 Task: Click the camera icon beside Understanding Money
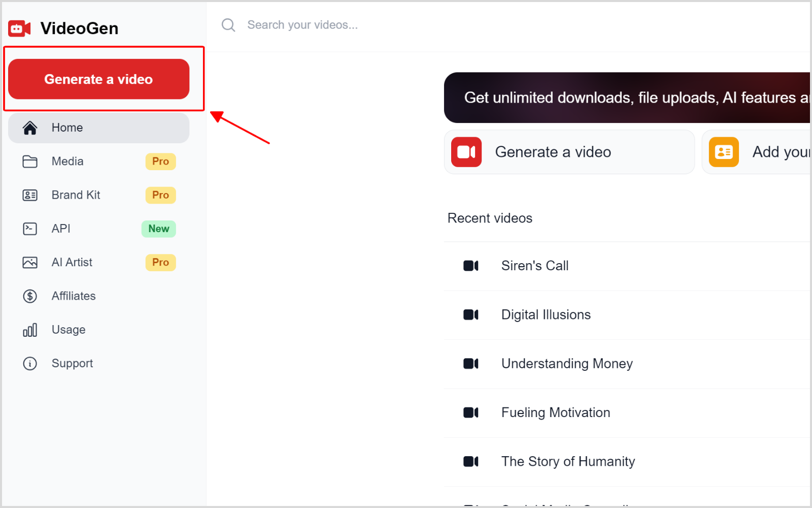coord(471,364)
